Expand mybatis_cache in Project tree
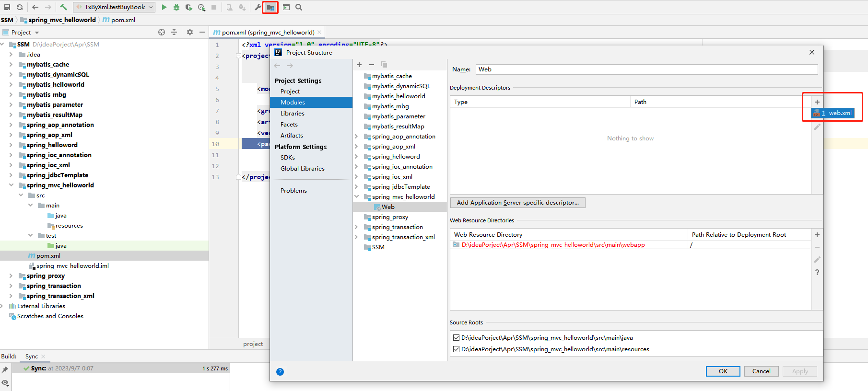 point(11,64)
